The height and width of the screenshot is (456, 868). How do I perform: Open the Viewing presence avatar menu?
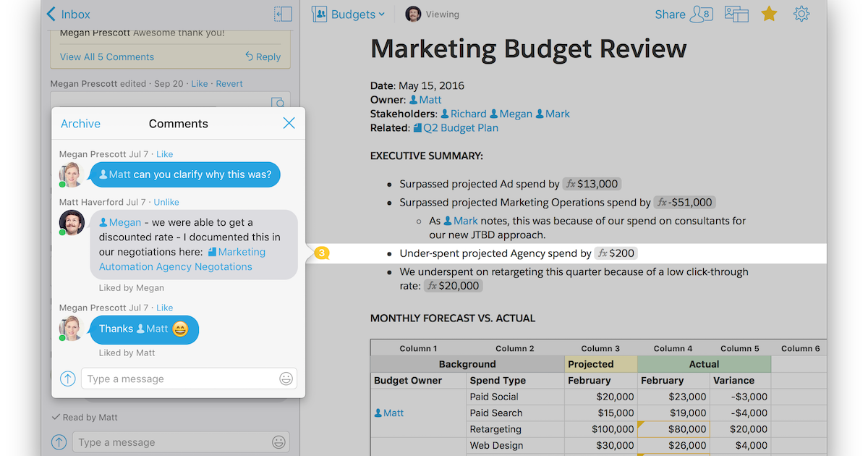pos(413,13)
